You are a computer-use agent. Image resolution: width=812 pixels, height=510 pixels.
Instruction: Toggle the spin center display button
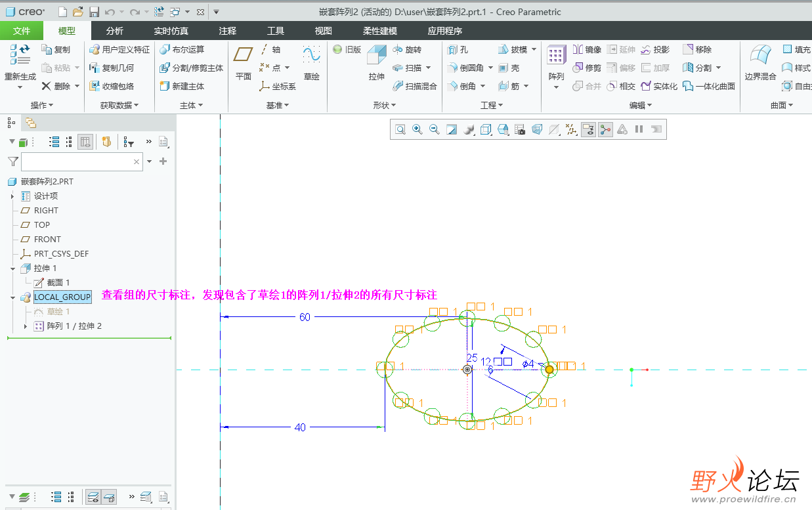605,129
